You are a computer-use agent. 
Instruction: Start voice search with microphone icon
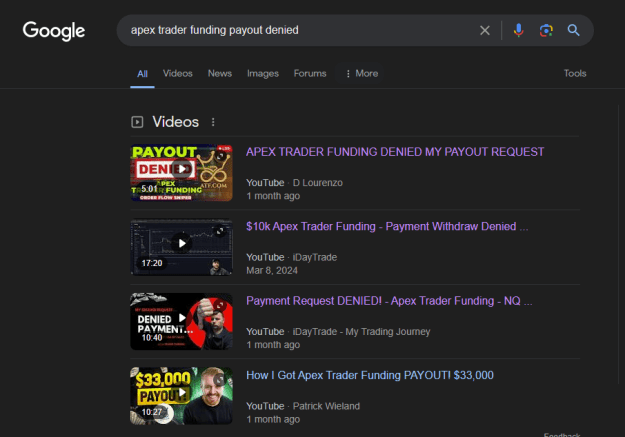(518, 30)
